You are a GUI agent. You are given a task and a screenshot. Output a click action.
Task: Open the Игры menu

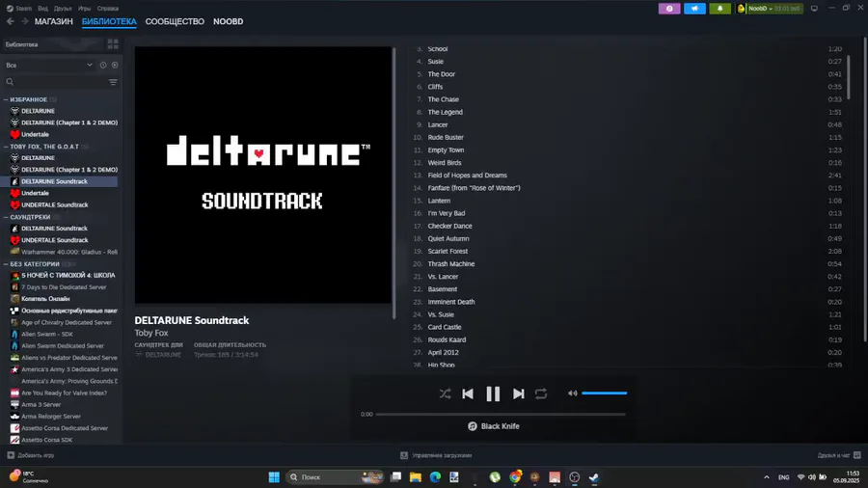point(84,9)
